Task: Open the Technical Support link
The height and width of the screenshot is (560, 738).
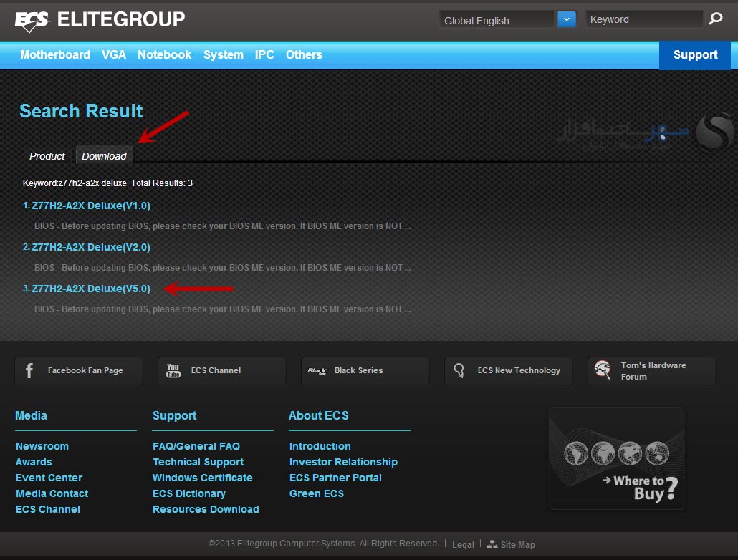Action: coord(198,462)
